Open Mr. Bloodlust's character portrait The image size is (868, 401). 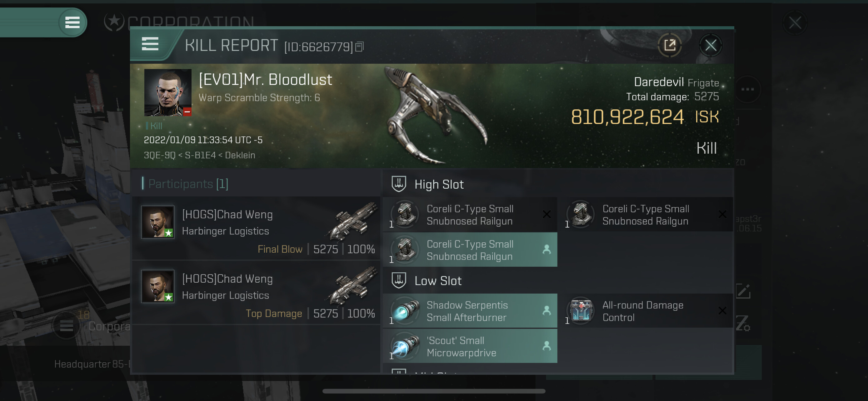tap(168, 92)
